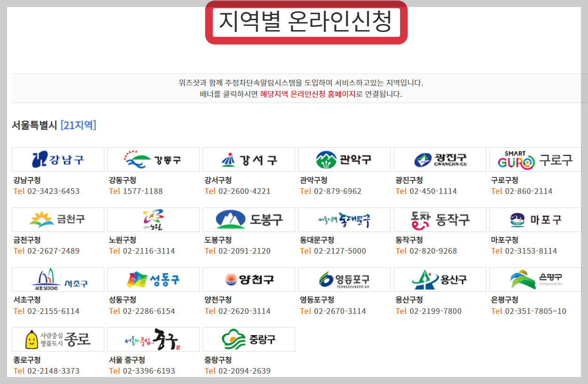Click the 동작구청 name text

pyautogui.click(x=409, y=240)
